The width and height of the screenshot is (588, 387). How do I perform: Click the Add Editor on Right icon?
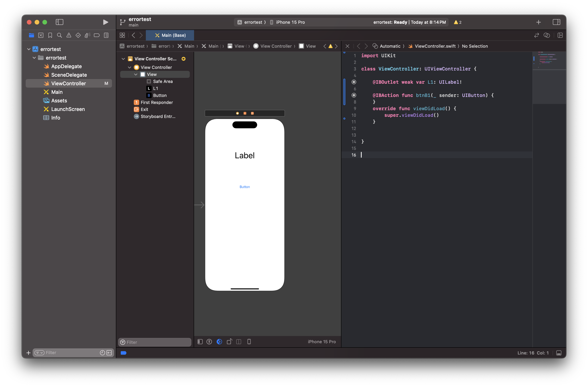(x=560, y=35)
